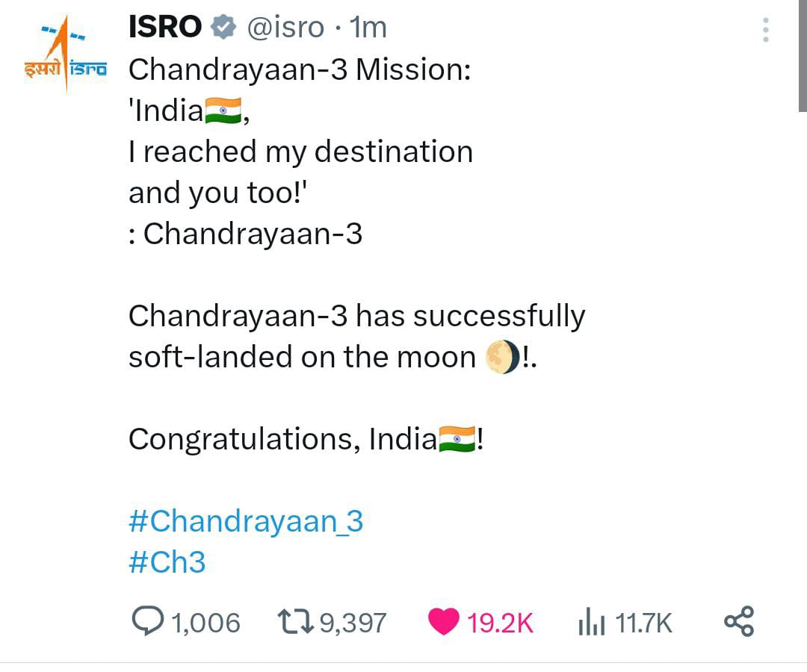Repost using the retweet arrows icon

[x=294, y=621]
